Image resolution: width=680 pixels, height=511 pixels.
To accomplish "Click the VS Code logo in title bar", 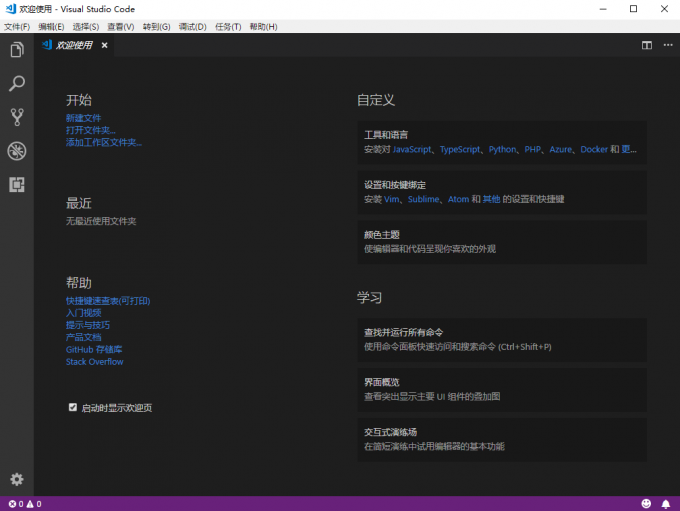I will 10,9.
